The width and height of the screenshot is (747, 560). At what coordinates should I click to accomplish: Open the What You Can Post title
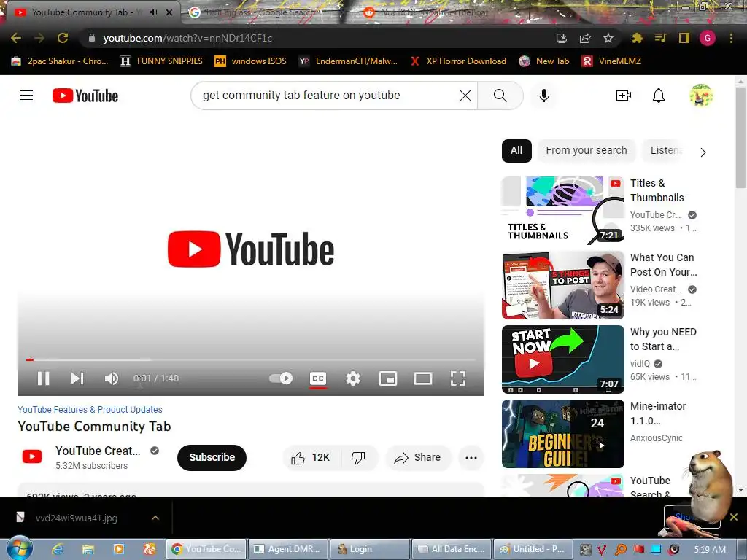663,265
